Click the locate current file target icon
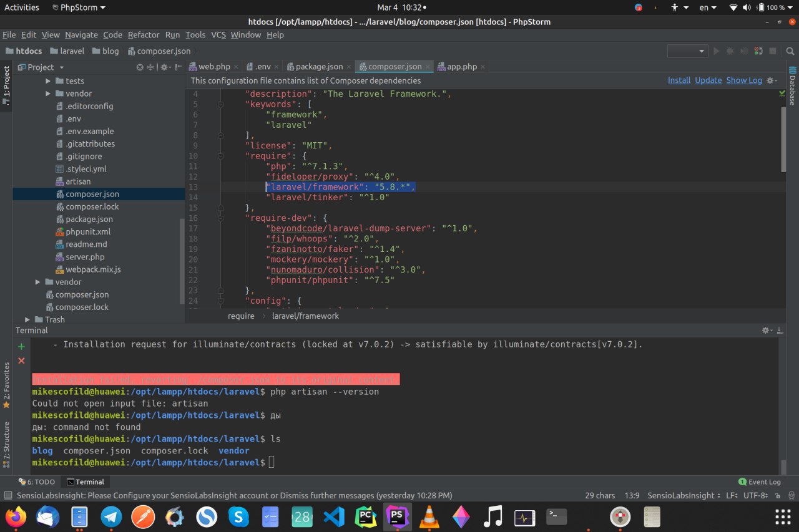 pos(140,67)
